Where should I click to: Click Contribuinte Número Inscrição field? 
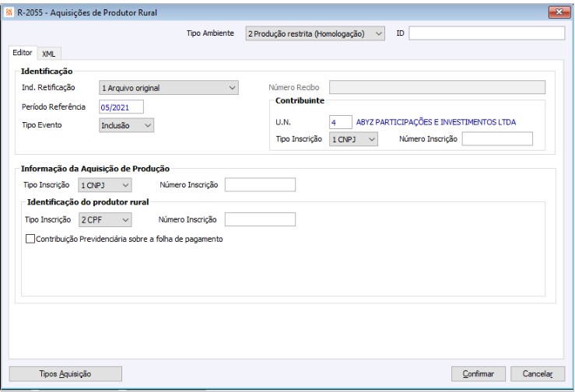(497, 139)
